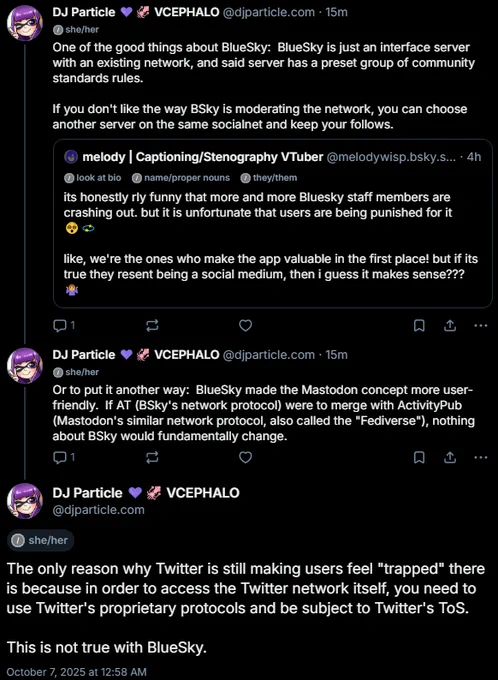Click the 'they/them' label in quote
This screenshot has width=498, height=680.
269,178
